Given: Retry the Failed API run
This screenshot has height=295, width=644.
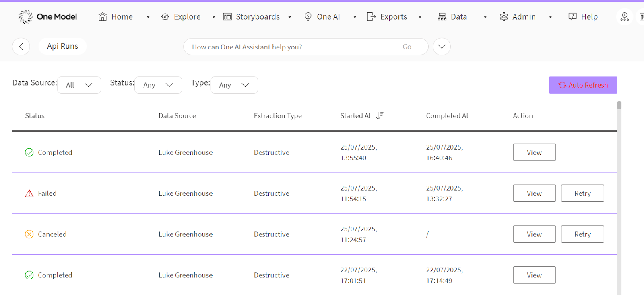Looking at the screenshot, I should click(x=582, y=193).
